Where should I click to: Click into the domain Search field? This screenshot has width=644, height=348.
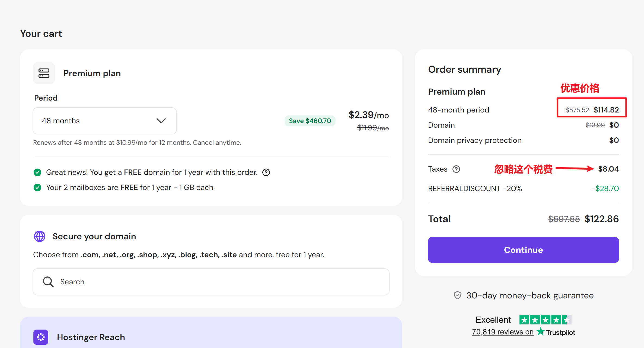[x=211, y=282]
